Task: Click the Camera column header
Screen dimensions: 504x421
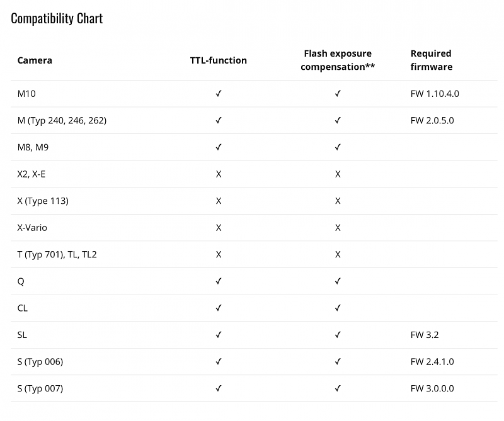Action: (x=35, y=60)
